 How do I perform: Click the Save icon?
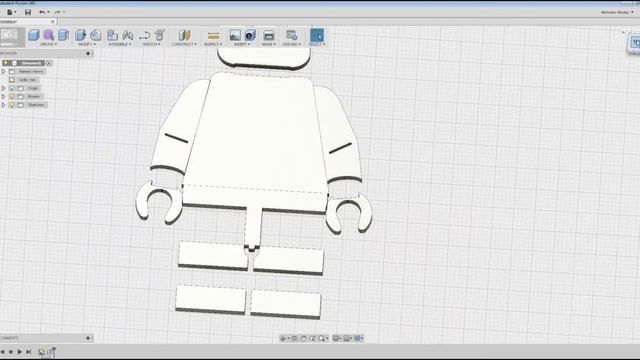coord(28,12)
